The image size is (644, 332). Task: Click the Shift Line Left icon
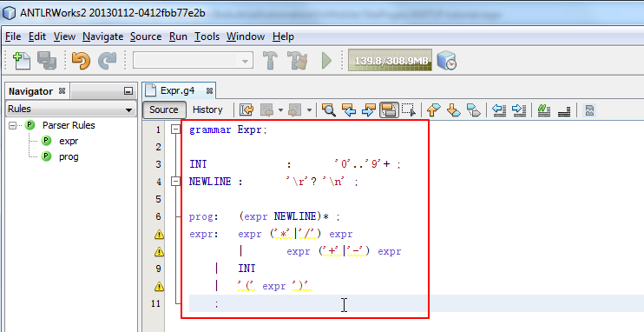[x=498, y=110]
